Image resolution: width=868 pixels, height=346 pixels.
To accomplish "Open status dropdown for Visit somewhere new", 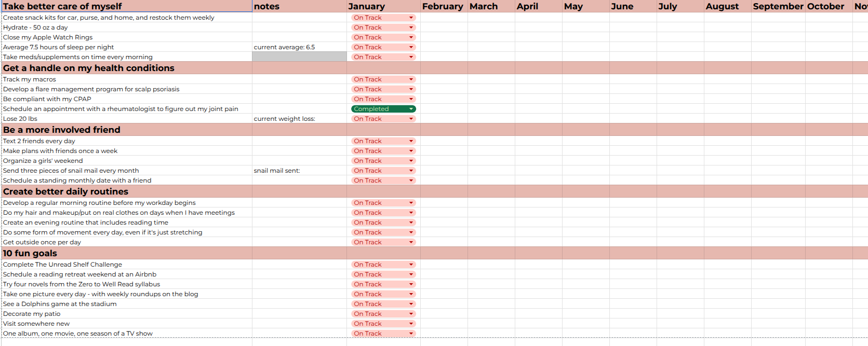I will (411, 324).
